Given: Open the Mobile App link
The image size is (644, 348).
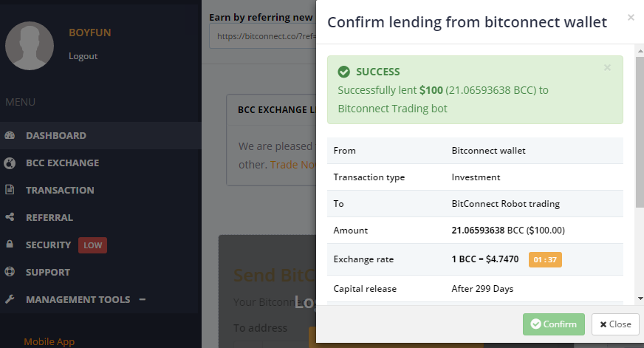Looking at the screenshot, I should point(49,341).
